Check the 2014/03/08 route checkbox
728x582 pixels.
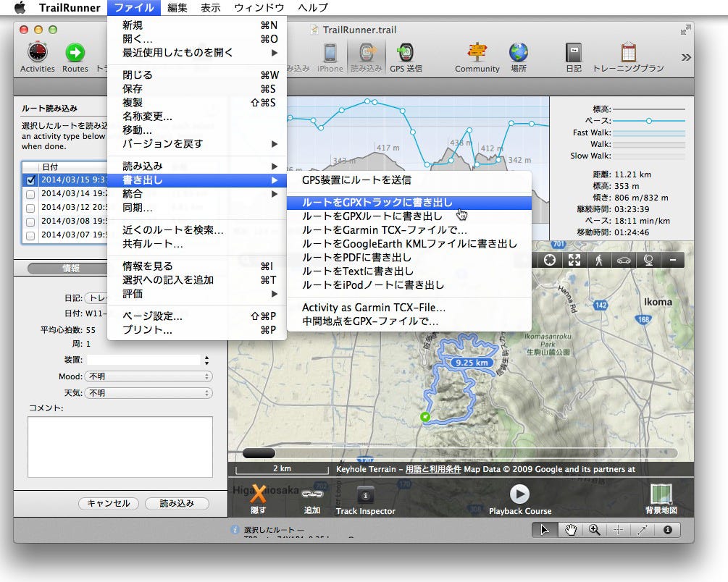30,222
